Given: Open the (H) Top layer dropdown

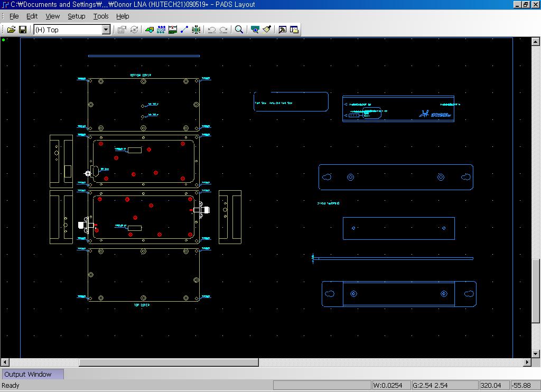Looking at the screenshot, I should coord(106,30).
